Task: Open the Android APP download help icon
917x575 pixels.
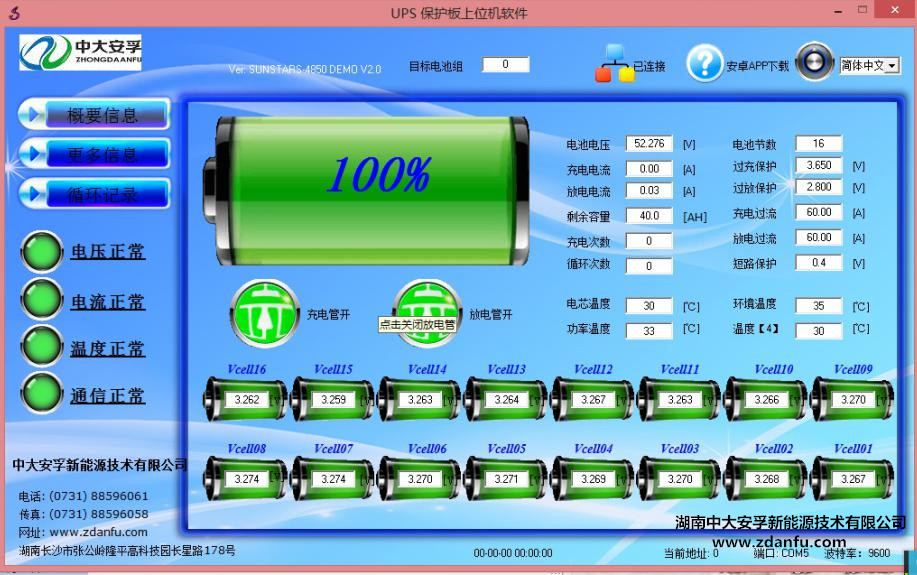Action: pos(705,63)
